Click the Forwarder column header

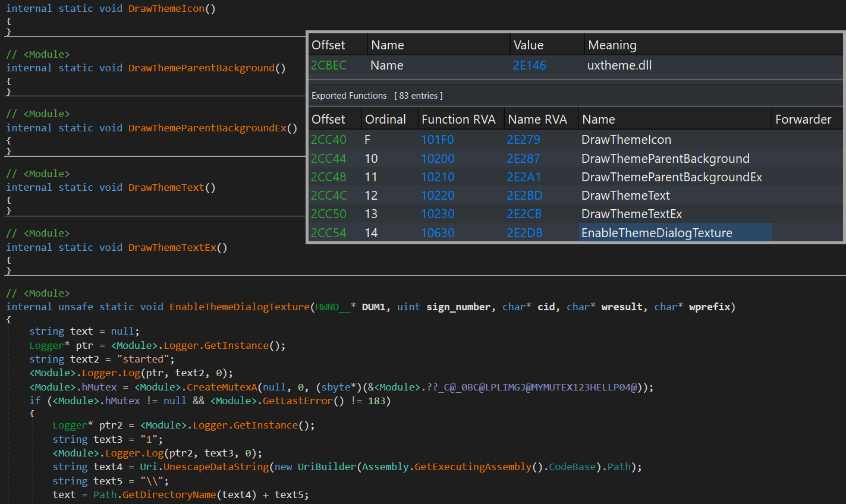[803, 119]
